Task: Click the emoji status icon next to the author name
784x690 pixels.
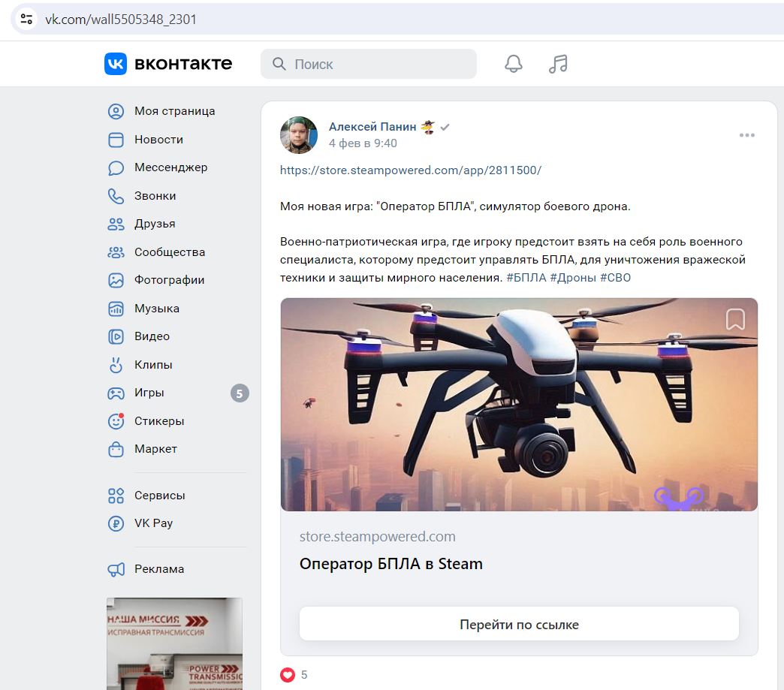Action: [427, 127]
